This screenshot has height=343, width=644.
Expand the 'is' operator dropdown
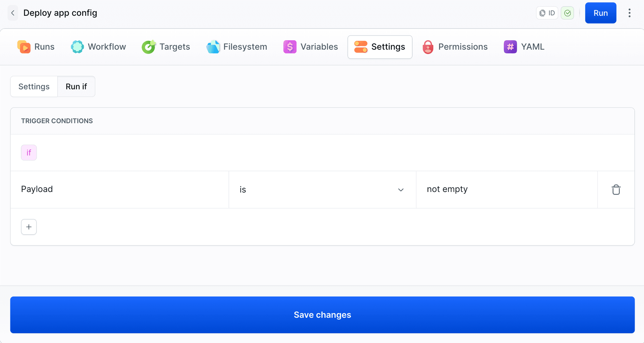(x=322, y=190)
